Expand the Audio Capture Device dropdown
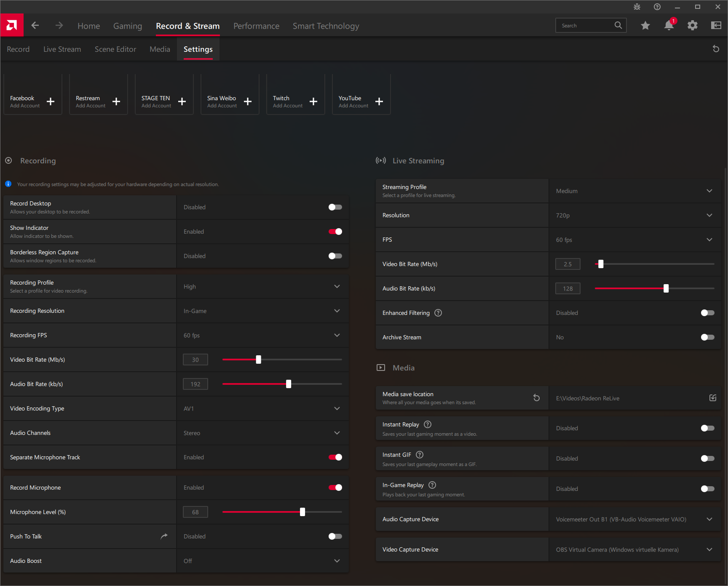 [x=635, y=519]
